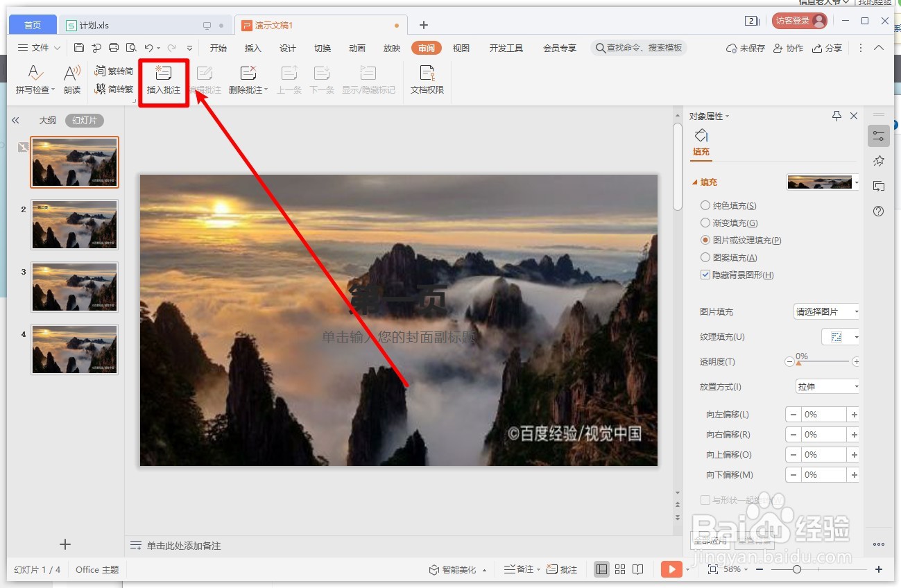Viewport: 901px width, 588px height.
Task: Click the undo arrow icon
Action: point(148,48)
